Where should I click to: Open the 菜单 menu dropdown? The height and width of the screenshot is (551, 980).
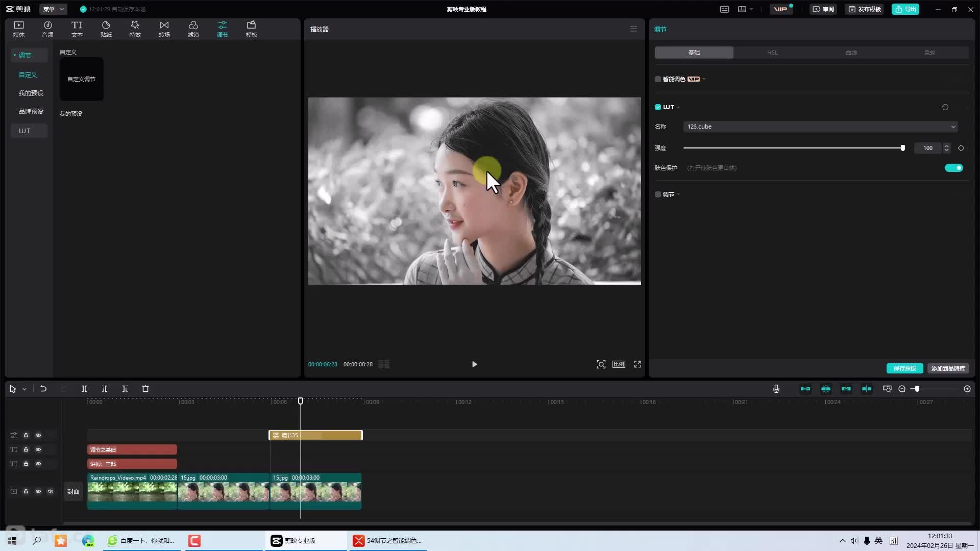(x=54, y=9)
